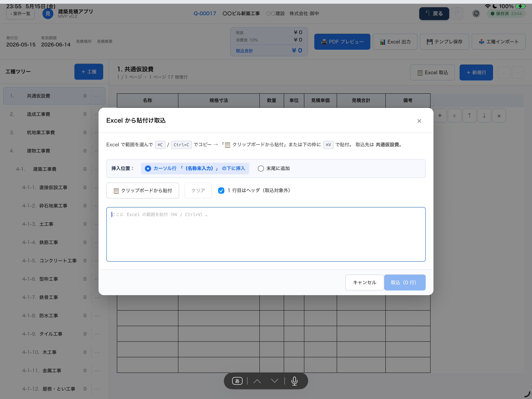The height and width of the screenshot is (399, 532).
Task: Open the settings gear icon
Action: [x=476, y=13]
